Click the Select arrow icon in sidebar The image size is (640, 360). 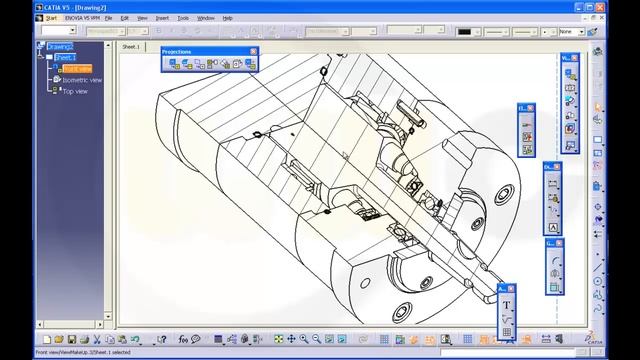tap(598, 107)
